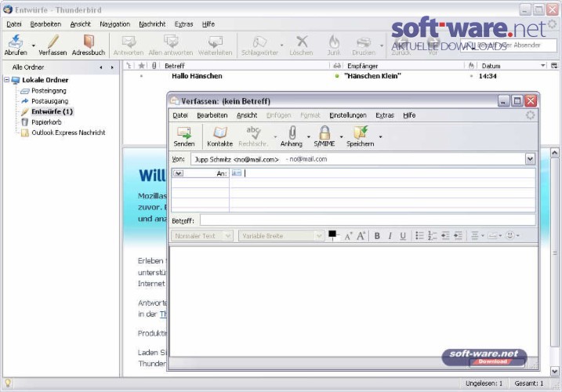The height and width of the screenshot is (392, 562).
Task: Apply bulleted list formatting
Action: point(419,236)
